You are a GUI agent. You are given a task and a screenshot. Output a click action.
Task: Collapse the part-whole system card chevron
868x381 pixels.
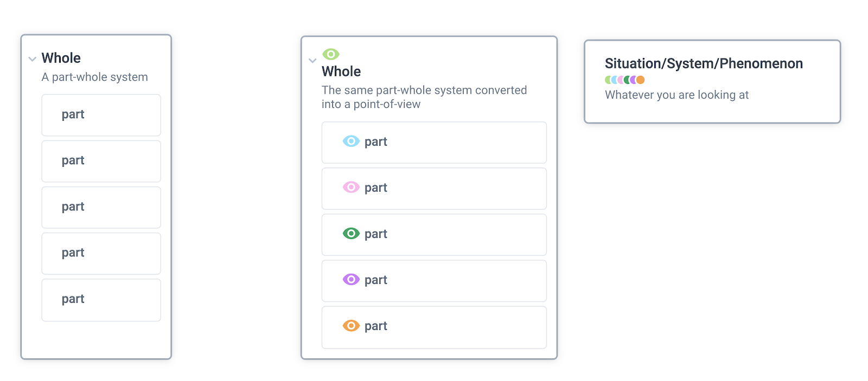[x=33, y=59]
